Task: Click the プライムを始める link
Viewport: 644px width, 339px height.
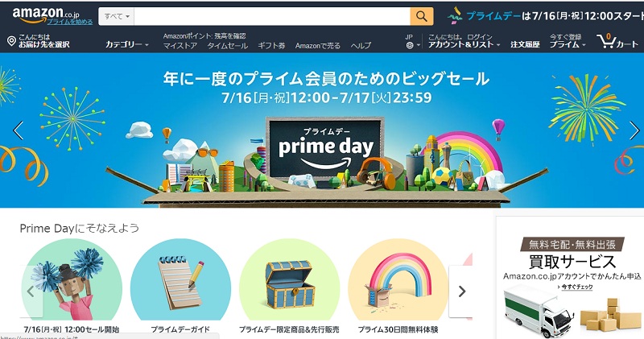Action: click(70, 22)
